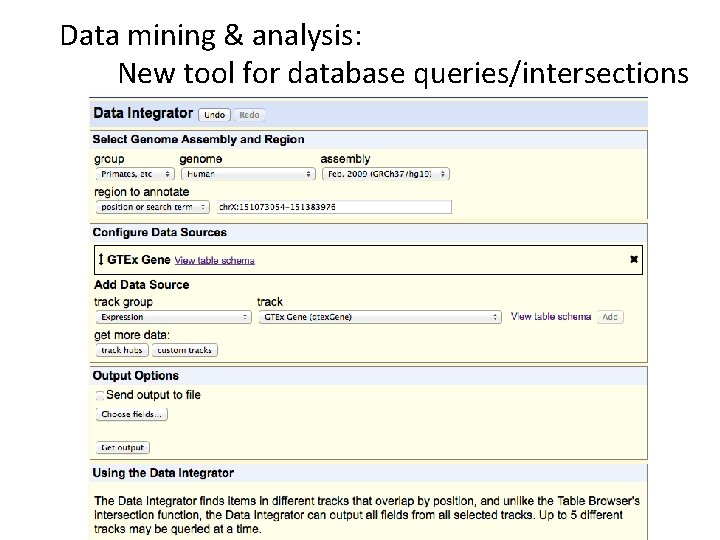
Task: Click the Add Data Source label
Action: pos(141,285)
